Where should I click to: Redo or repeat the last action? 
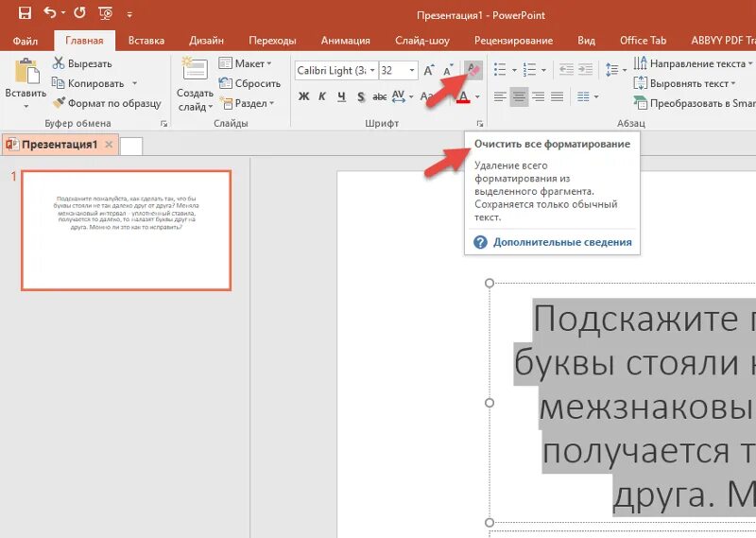click(79, 12)
